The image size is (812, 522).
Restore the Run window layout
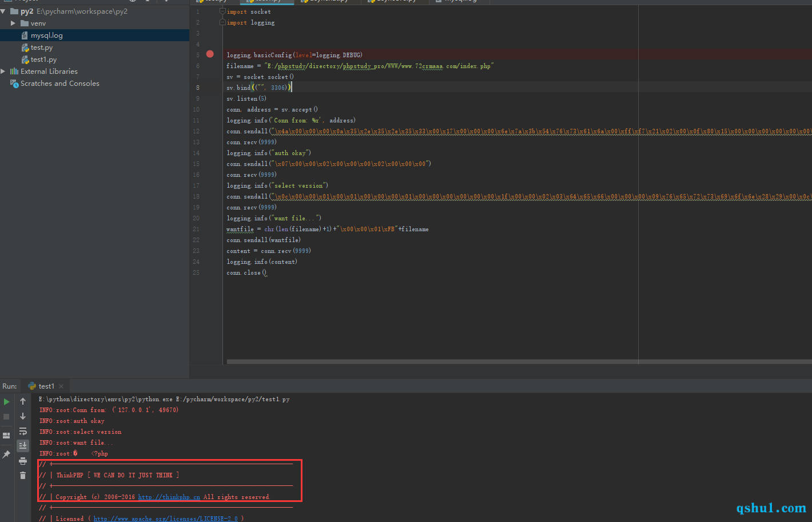coord(6,436)
